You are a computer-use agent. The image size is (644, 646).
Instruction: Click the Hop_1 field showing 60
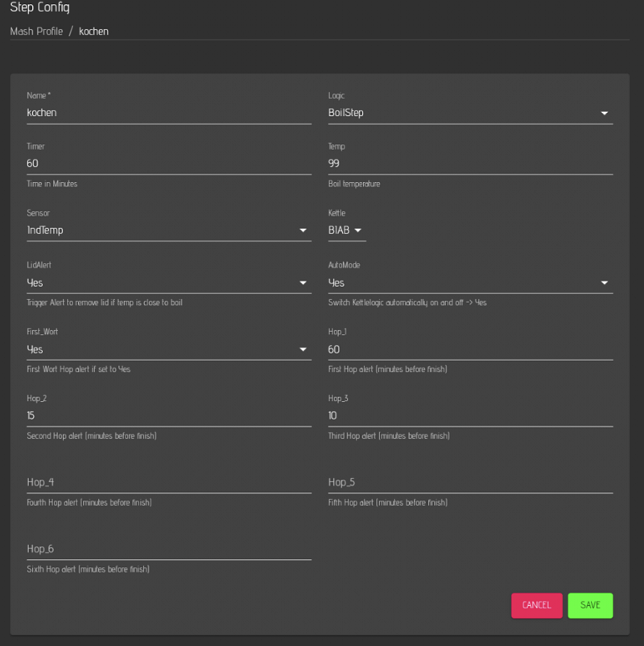click(470, 350)
